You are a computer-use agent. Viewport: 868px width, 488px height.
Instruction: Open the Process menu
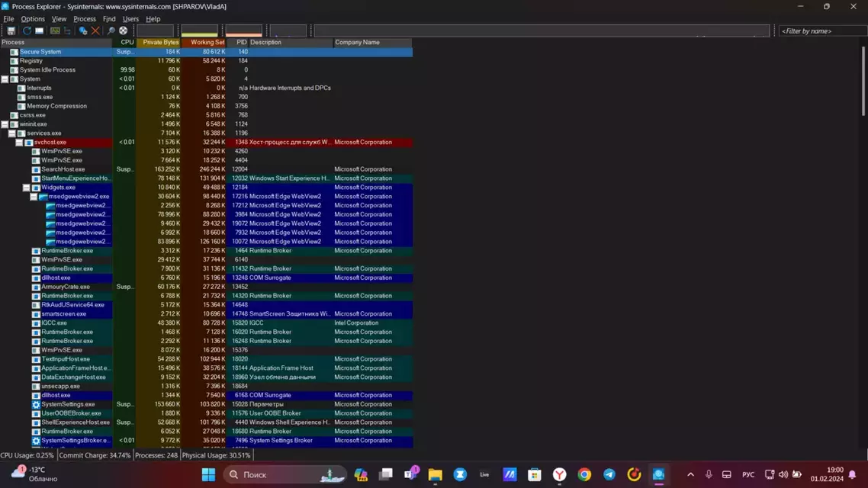point(85,19)
